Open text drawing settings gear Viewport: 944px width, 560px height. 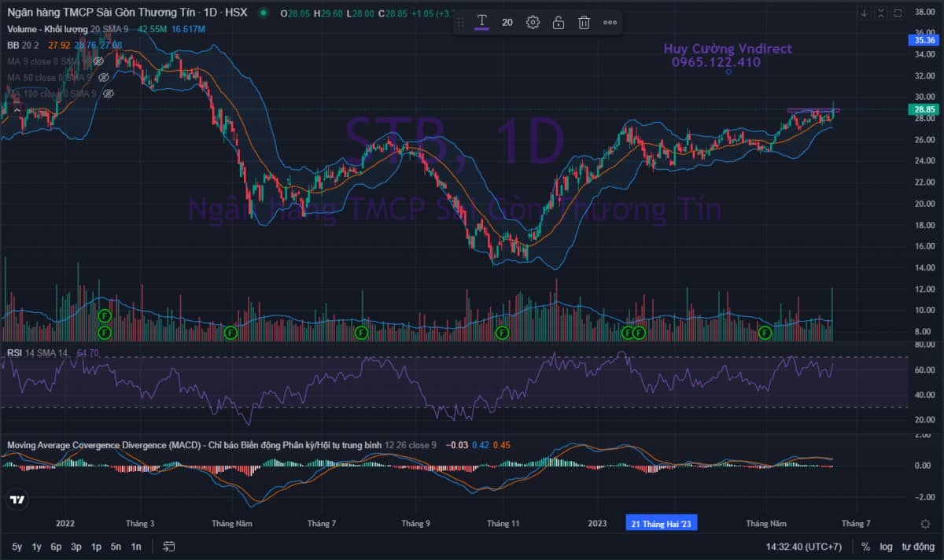click(533, 22)
